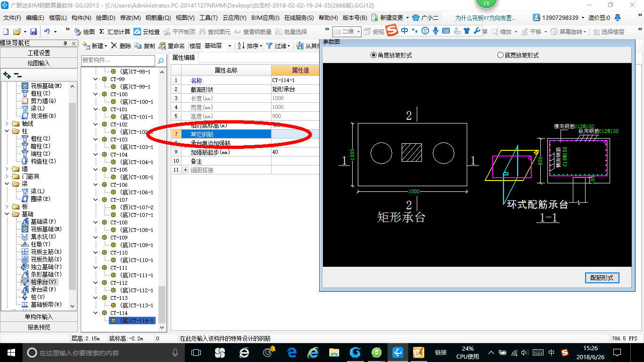
Task: Run 汇总计算 summary calculation
Action: click(114, 32)
